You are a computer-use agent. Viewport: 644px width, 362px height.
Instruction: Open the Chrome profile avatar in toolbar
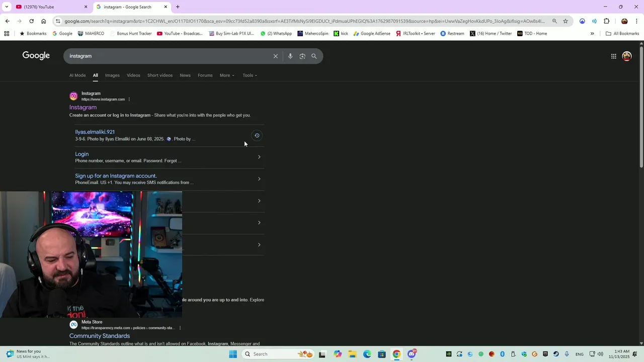coord(624,21)
